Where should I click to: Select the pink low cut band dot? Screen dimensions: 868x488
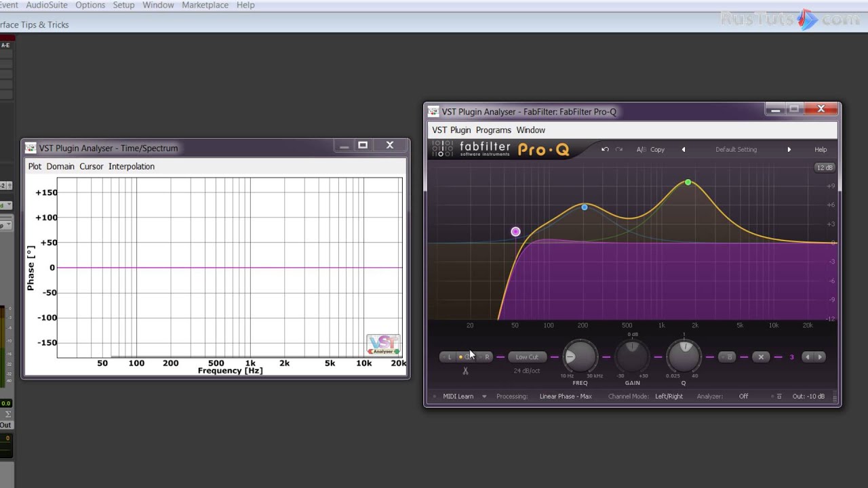(515, 232)
